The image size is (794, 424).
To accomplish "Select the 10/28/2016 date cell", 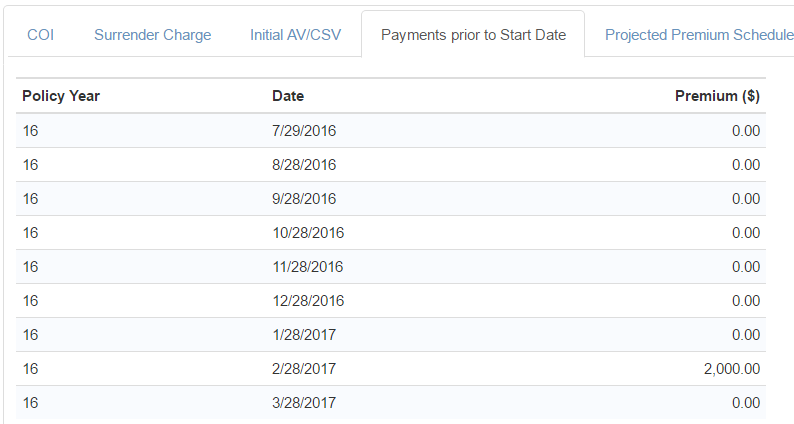I will 308,232.
